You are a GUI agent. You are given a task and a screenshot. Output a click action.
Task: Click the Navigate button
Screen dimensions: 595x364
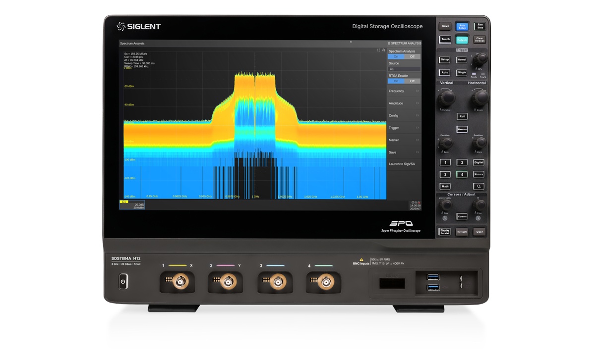pos(462,232)
